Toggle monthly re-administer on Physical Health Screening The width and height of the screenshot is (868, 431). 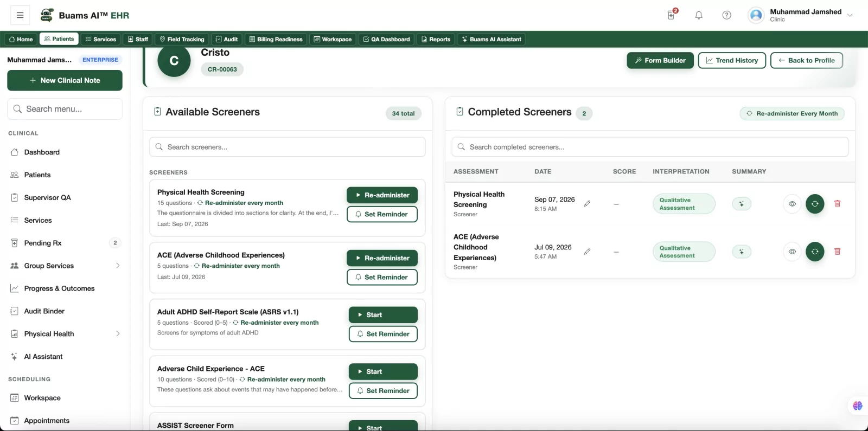pos(240,203)
